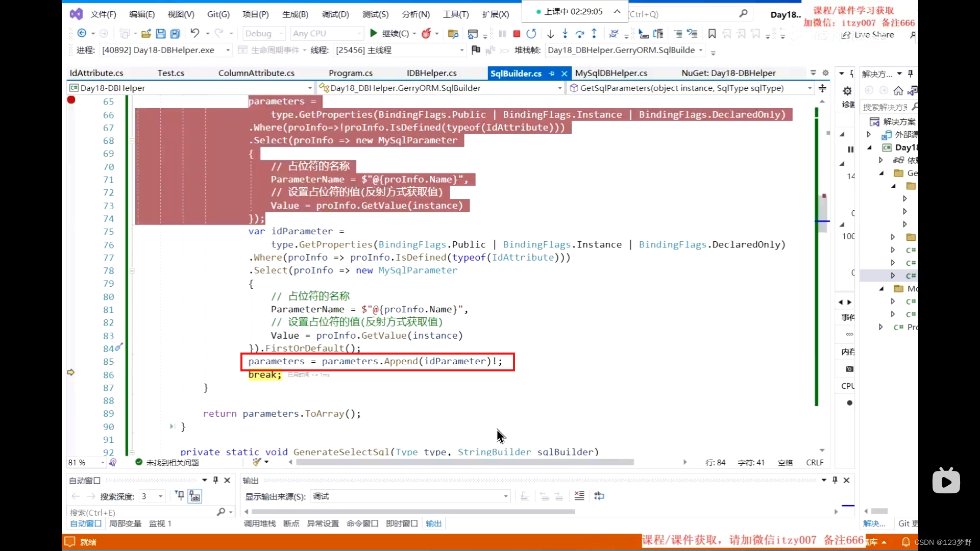The height and width of the screenshot is (551, 980).
Task: Toggle the auto-hide pin on 输出 panel
Action: click(835, 480)
